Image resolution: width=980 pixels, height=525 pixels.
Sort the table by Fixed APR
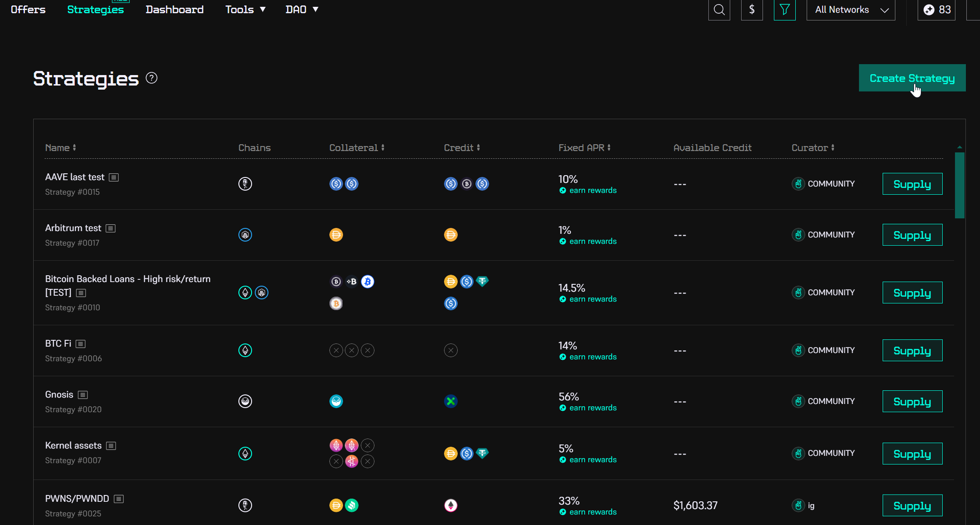(x=584, y=147)
